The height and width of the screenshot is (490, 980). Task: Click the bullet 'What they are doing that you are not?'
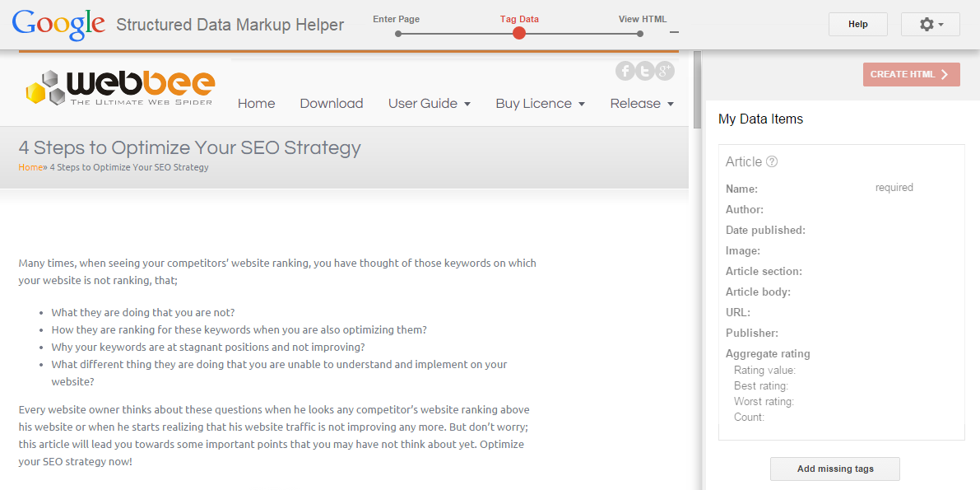[143, 312]
